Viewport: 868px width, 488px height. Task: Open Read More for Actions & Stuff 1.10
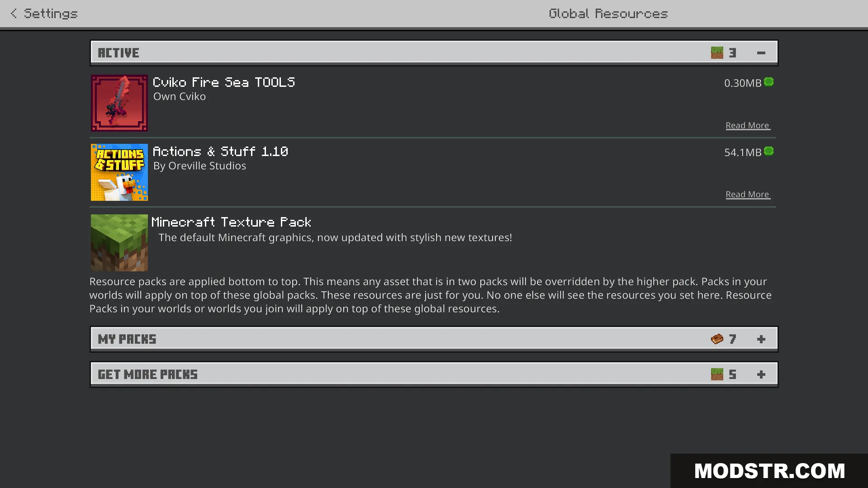coord(748,194)
